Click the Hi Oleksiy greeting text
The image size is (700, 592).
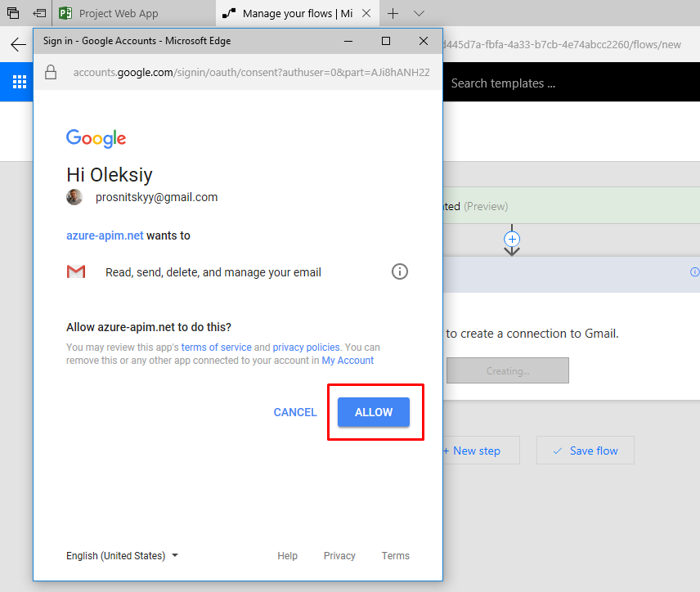click(x=110, y=174)
